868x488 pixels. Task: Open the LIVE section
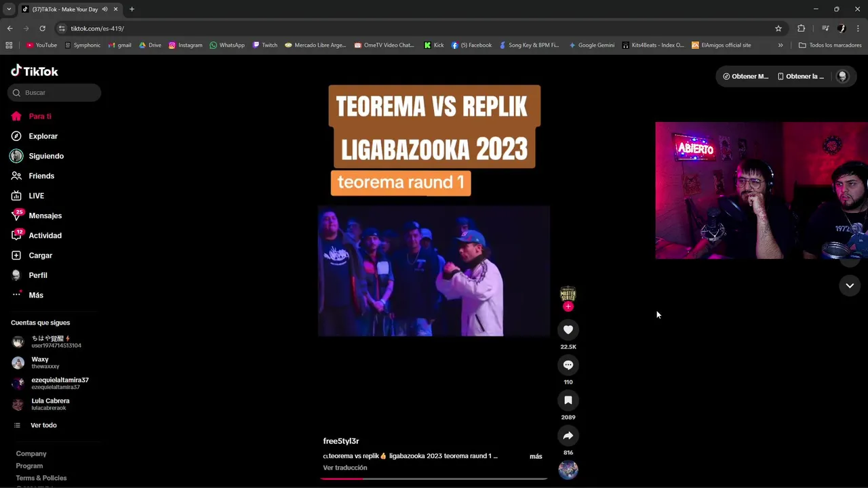(x=28, y=196)
